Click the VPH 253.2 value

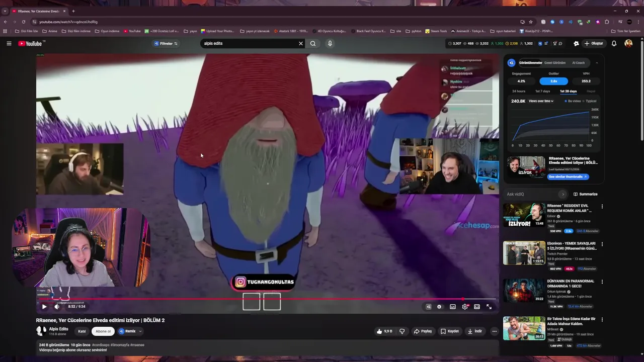[x=586, y=81]
